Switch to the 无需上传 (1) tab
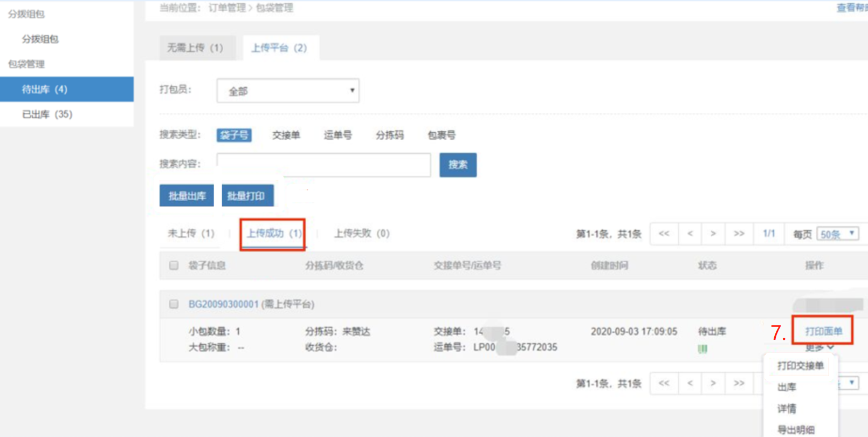The image size is (868, 437). click(x=195, y=48)
